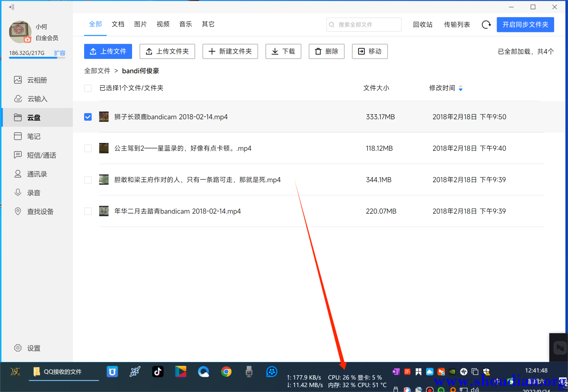Click file name 公主驾到2——星蓝录的
568x392 pixels.
click(183, 148)
